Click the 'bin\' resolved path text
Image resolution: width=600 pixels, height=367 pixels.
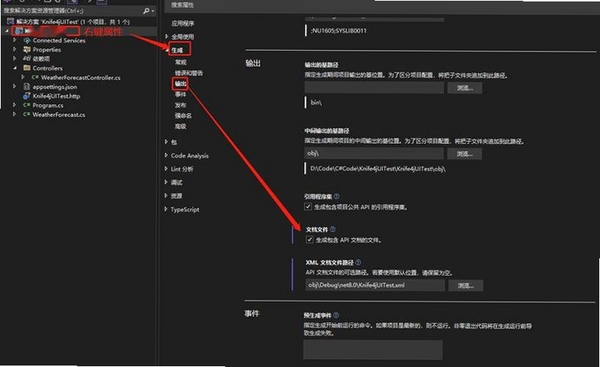coord(316,103)
